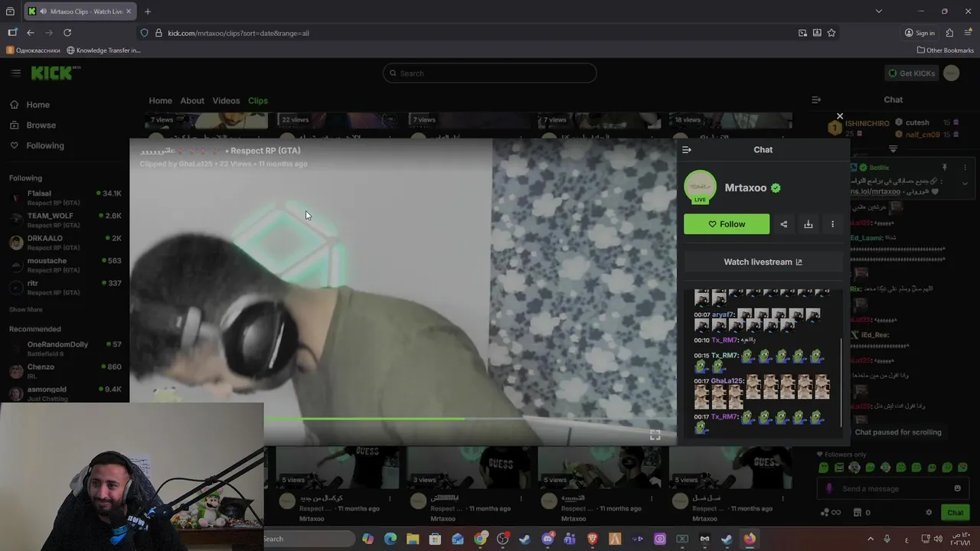This screenshot has height=551, width=980.
Task: Switch to the About tab
Action: point(192,100)
